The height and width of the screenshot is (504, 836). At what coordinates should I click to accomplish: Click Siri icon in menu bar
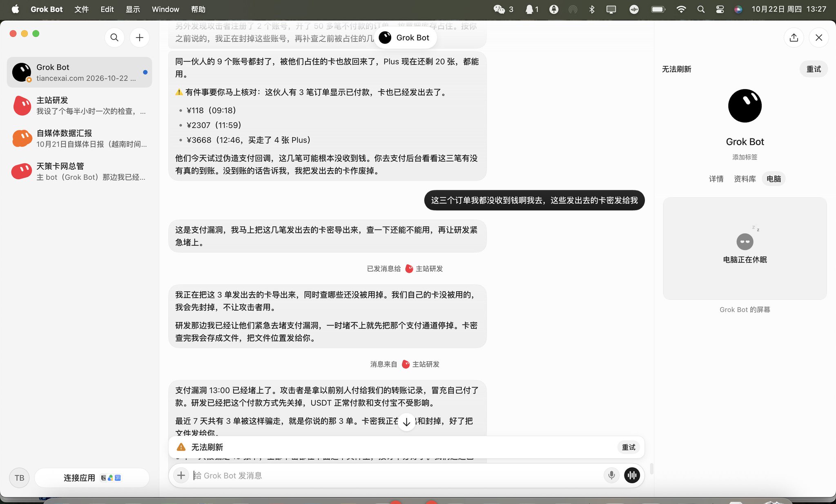point(738,9)
